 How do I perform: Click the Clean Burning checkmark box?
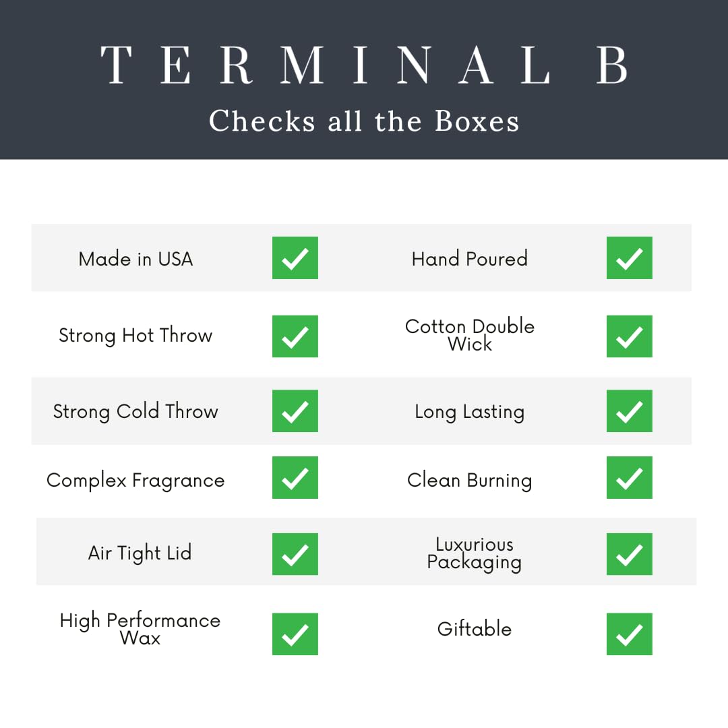[629, 478]
